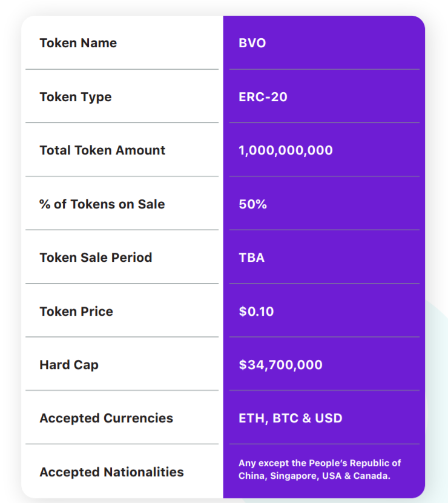Click the Accepted Currencies label
The image size is (448, 503).
click(107, 418)
